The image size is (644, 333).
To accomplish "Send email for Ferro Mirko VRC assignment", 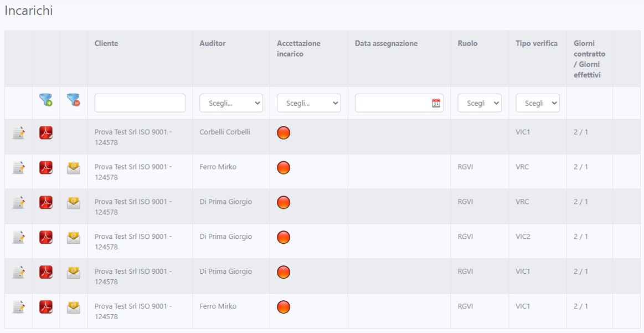I will point(73,168).
